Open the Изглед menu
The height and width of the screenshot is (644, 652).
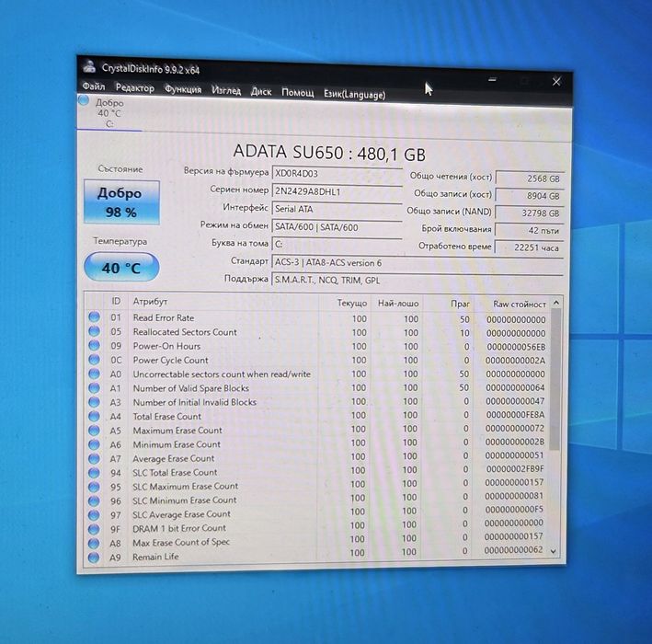point(226,90)
